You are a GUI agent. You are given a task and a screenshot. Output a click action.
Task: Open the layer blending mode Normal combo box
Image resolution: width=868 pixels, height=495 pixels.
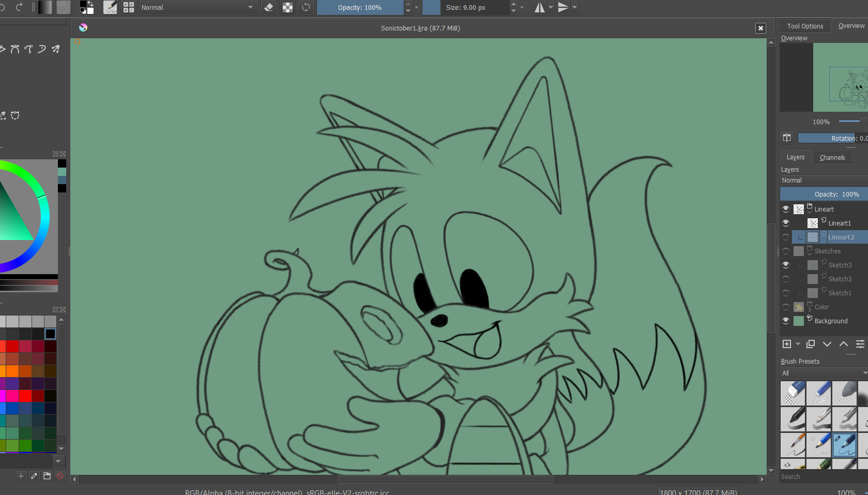point(824,180)
